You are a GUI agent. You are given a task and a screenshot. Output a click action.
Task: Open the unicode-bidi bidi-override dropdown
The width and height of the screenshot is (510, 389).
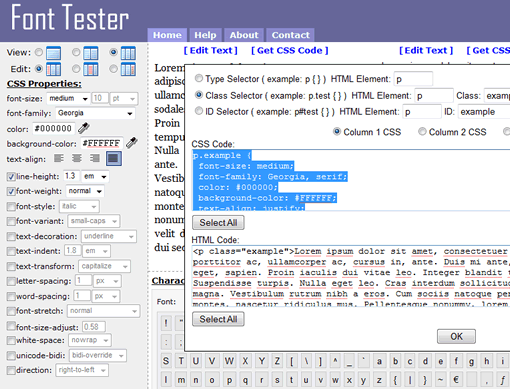[98, 355]
